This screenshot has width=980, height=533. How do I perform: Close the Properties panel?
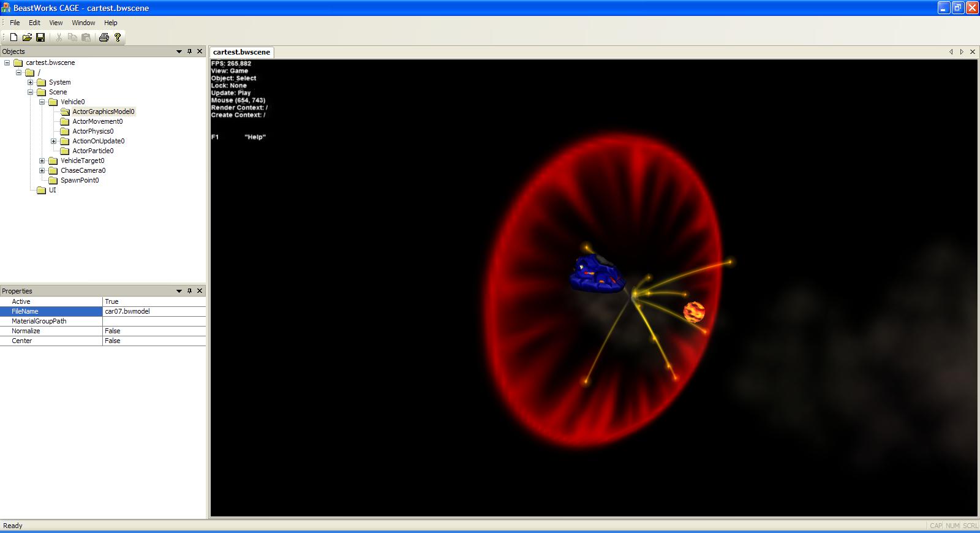click(200, 291)
